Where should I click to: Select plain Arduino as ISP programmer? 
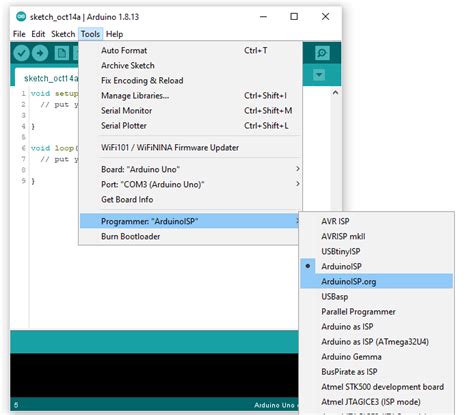(x=377, y=326)
